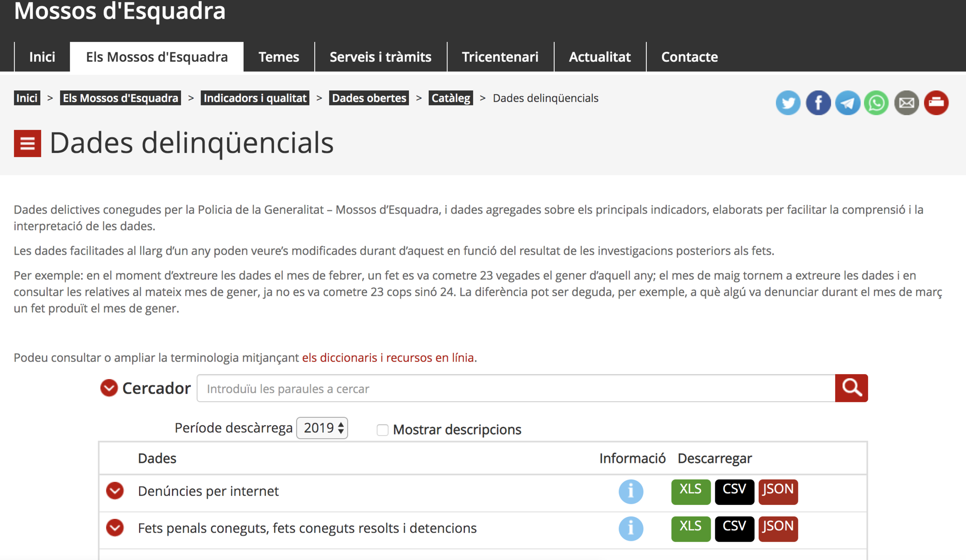
Task: Open the Temes menu tab
Action: coord(279,57)
